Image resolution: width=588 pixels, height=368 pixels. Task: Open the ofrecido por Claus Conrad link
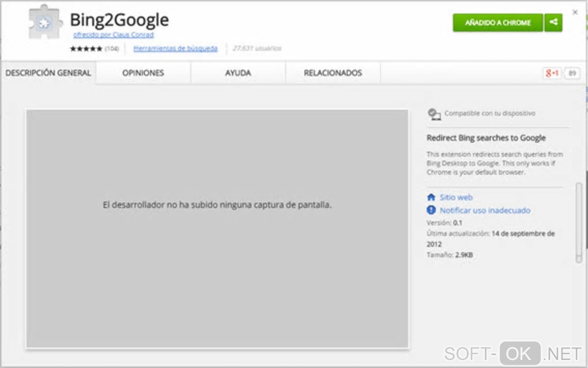[x=113, y=35]
